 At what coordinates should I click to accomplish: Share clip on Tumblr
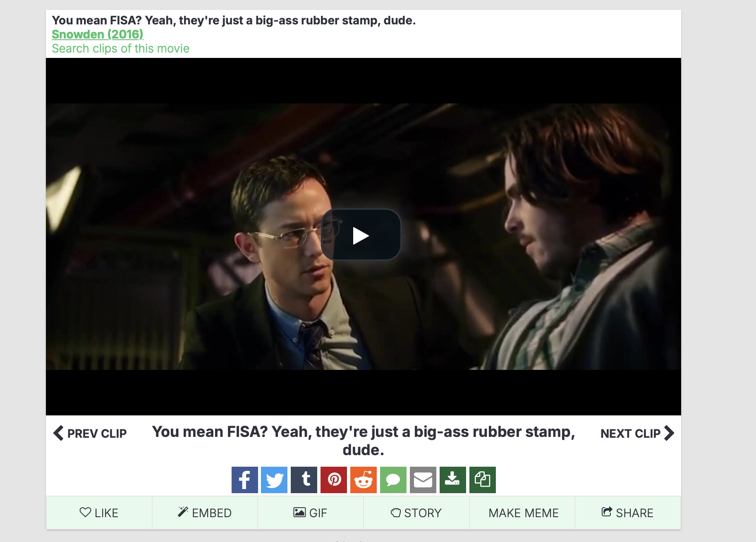304,480
